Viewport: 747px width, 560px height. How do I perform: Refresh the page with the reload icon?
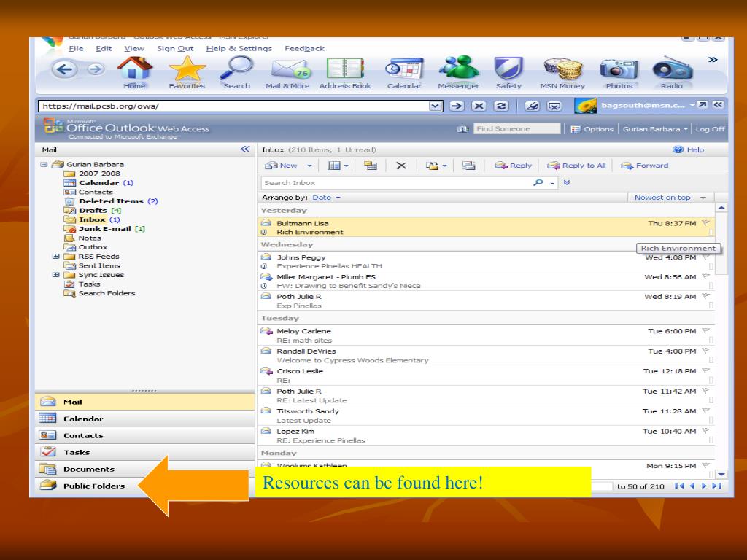[501, 106]
